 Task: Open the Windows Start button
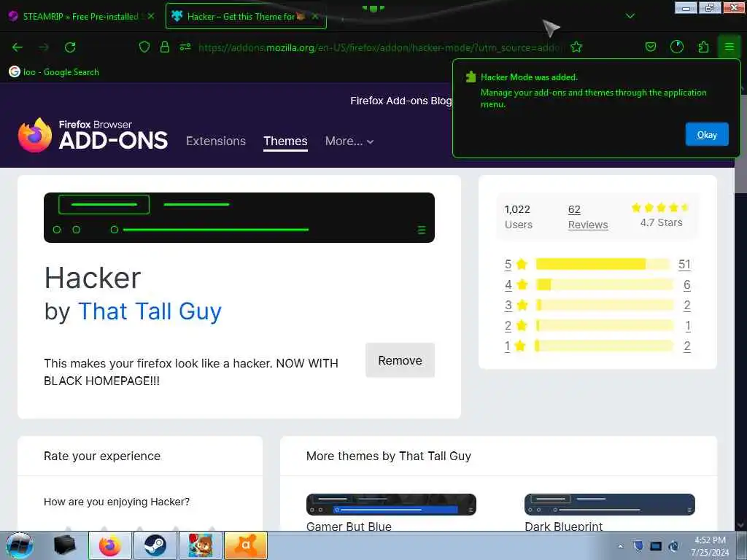[x=19, y=545]
